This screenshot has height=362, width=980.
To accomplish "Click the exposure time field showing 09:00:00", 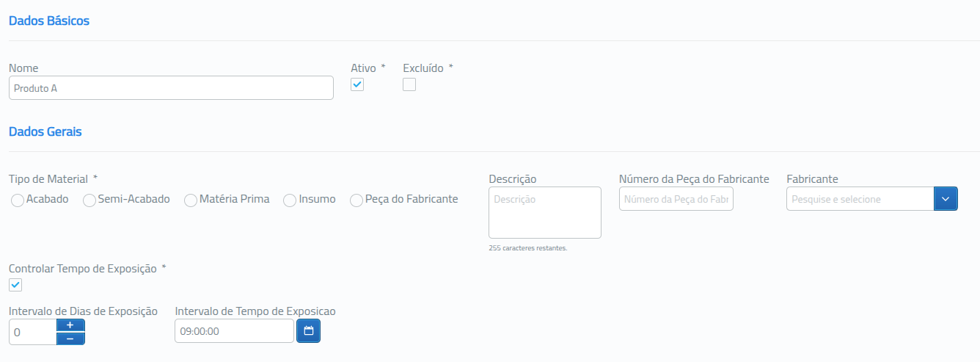I will click(234, 331).
